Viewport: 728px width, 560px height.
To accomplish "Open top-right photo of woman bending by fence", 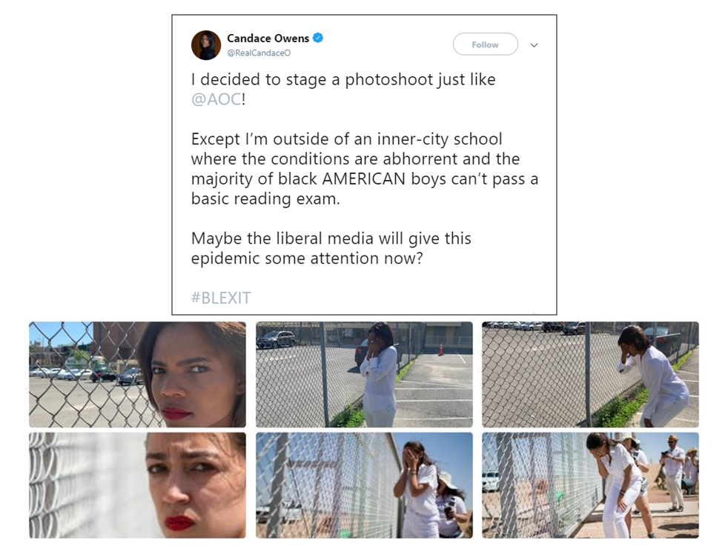I will 590,374.
